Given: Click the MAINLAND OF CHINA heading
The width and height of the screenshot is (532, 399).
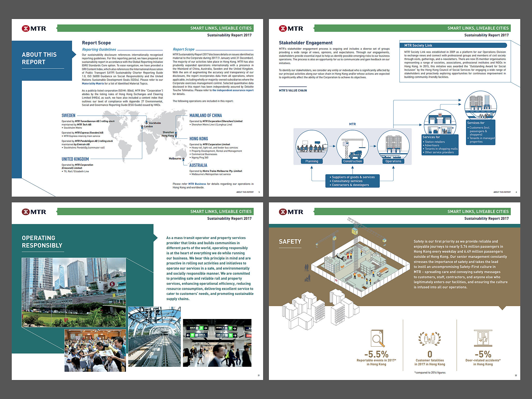Looking at the screenshot, I should coord(206,116).
